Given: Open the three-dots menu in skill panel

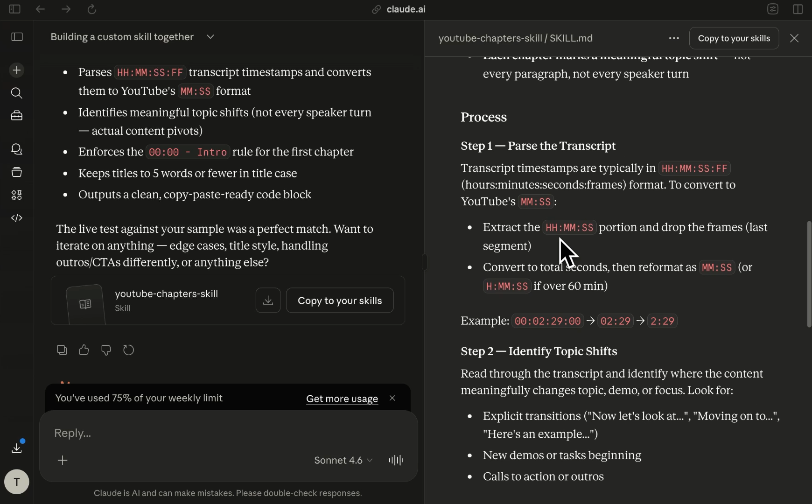Looking at the screenshot, I should (x=674, y=38).
